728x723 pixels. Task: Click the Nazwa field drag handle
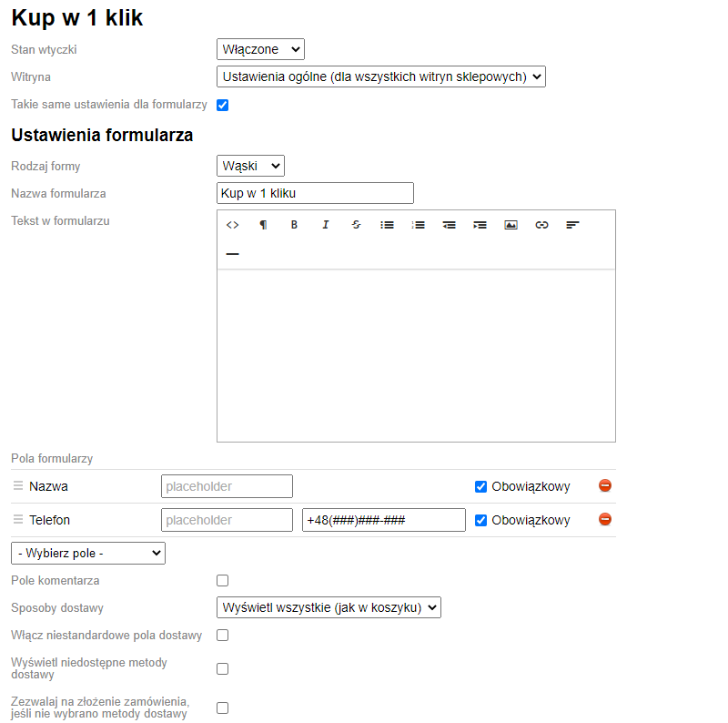(x=18, y=486)
